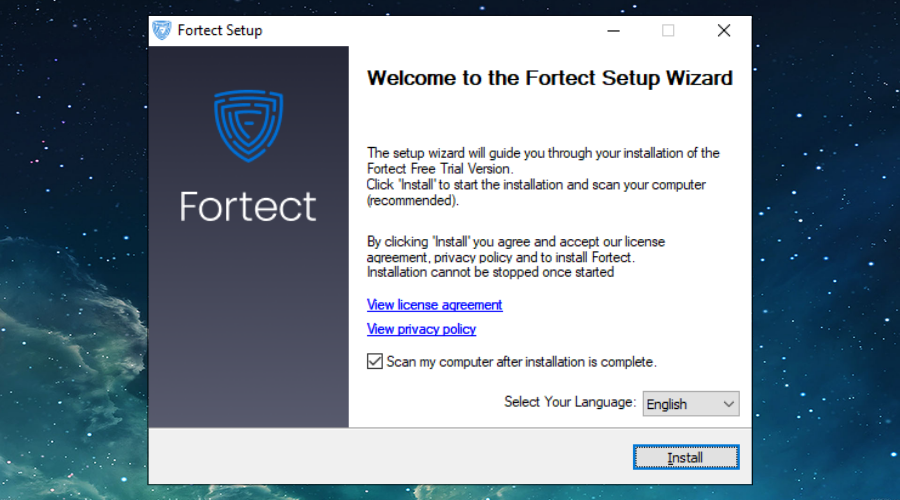Viewport: 900px width, 500px height.
Task: Click the 'Scan my computer after installation' label
Action: (521, 362)
